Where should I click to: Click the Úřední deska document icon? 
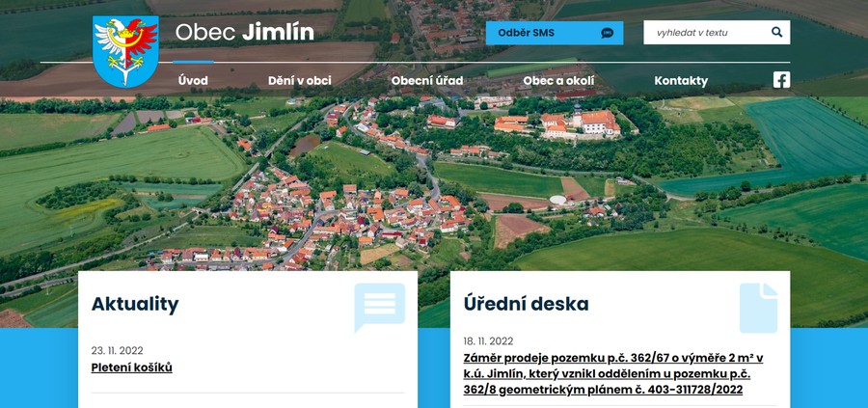pyautogui.click(x=758, y=308)
